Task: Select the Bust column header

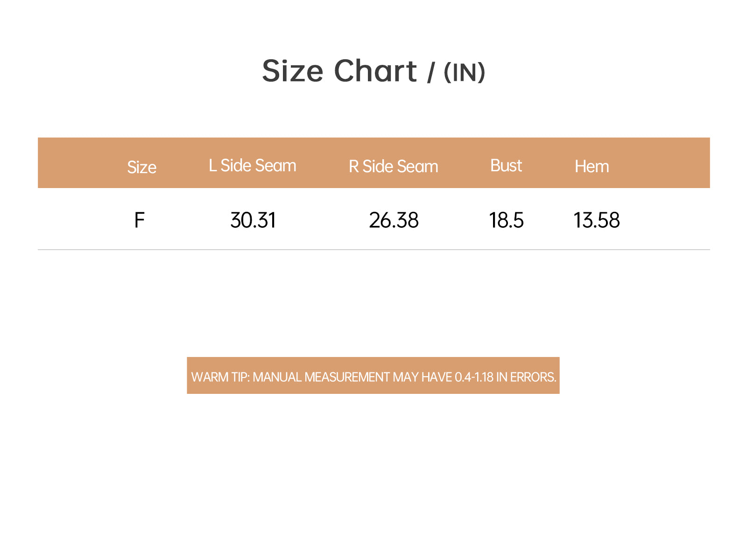Action: [x=506, y=165]
